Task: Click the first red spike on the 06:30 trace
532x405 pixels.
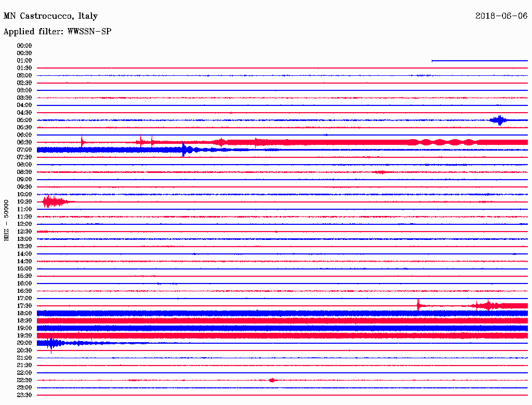Action: [82, 141]
